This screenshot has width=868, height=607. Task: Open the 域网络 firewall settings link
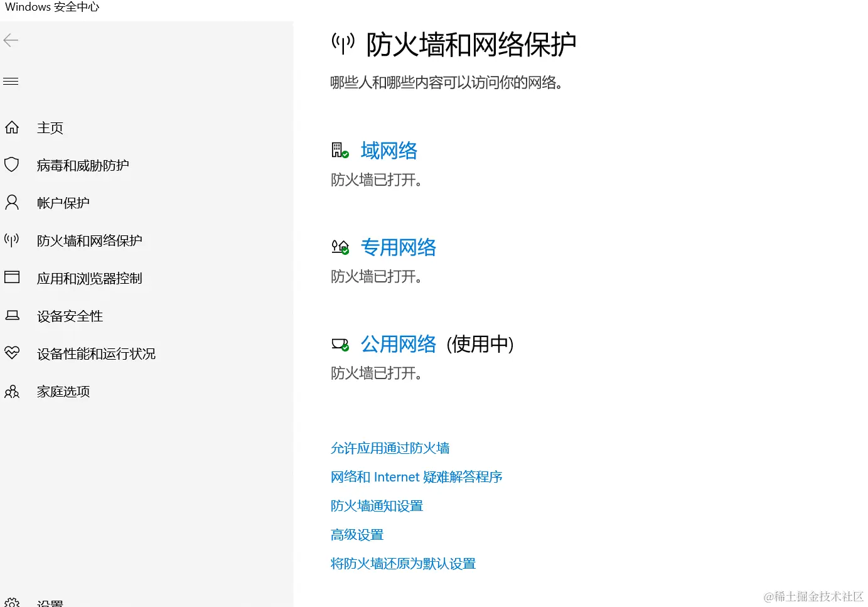(x=388, y=150)
